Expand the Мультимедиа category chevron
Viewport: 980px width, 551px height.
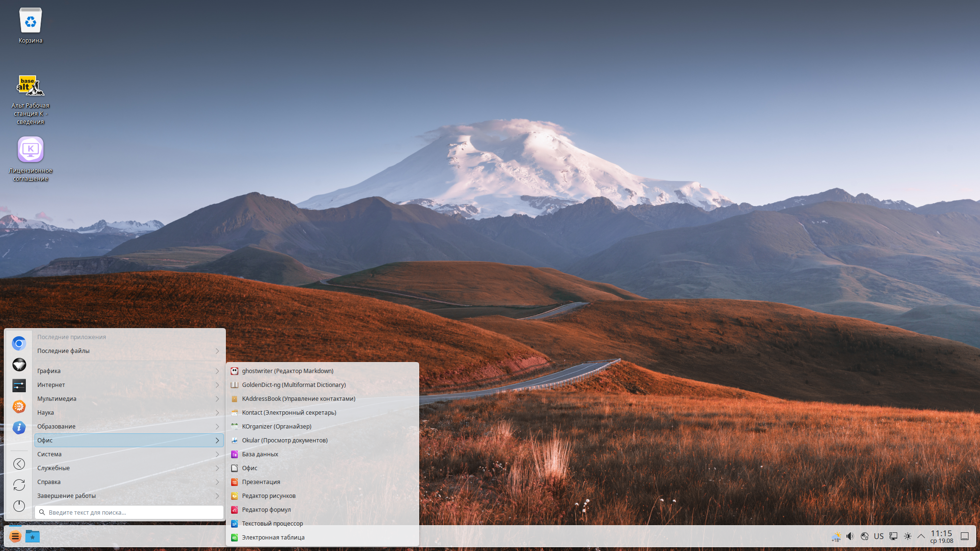point(217,399)
